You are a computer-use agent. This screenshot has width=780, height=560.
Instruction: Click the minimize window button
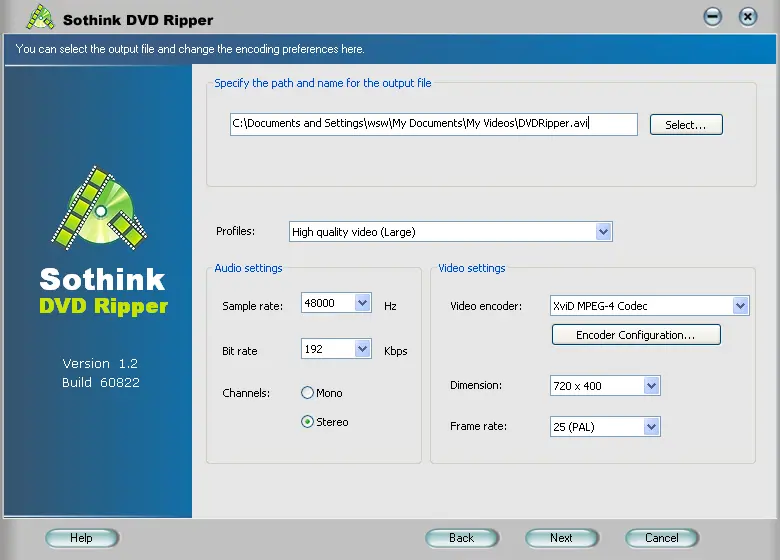[x=712, y=17]
